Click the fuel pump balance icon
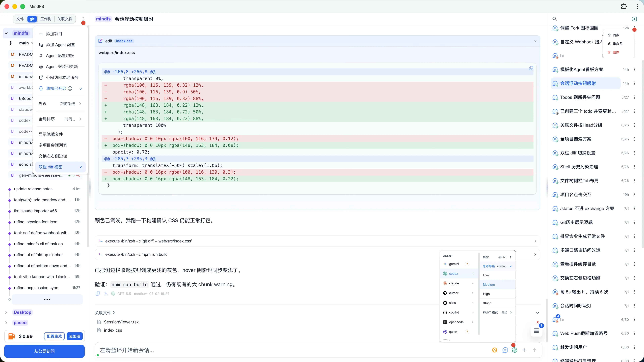644x362 pixels. (12, 336)
